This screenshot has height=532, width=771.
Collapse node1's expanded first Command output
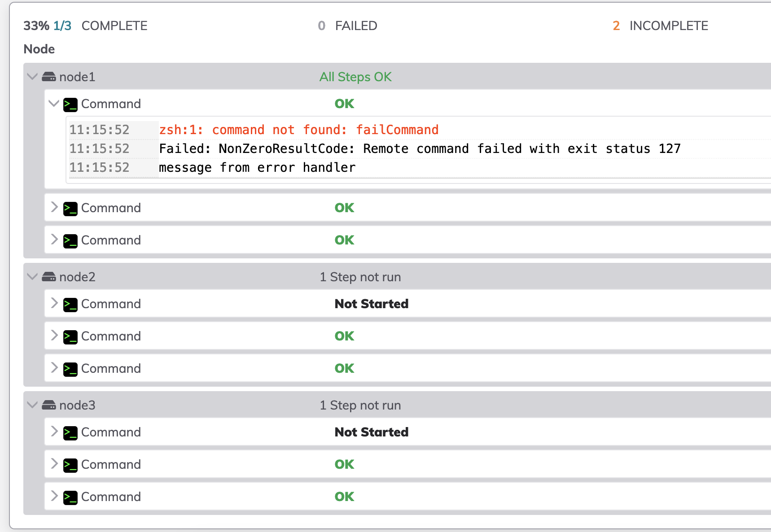click(x=54, y=104)
